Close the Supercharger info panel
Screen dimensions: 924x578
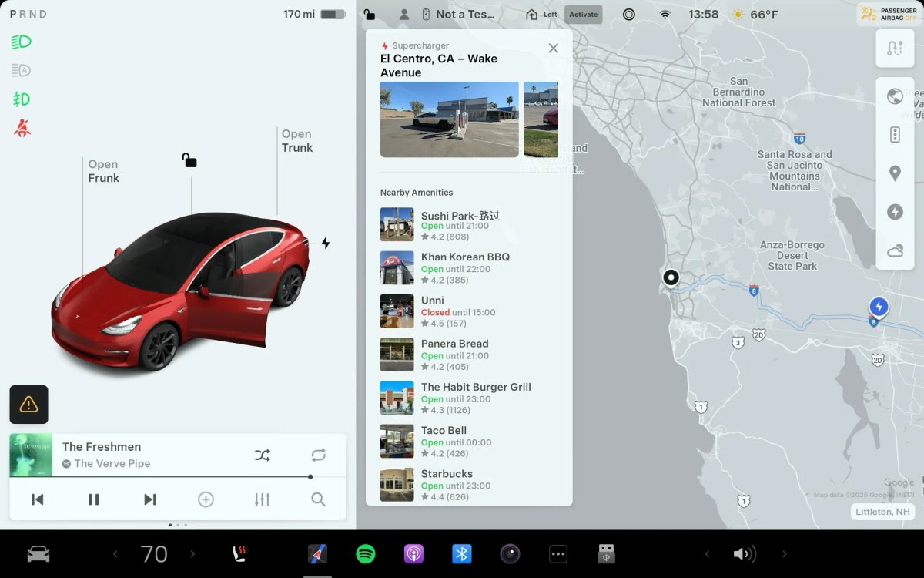553,48
